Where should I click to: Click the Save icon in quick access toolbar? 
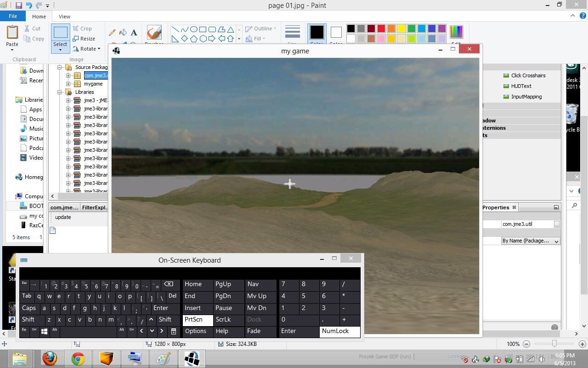(19, 6)
